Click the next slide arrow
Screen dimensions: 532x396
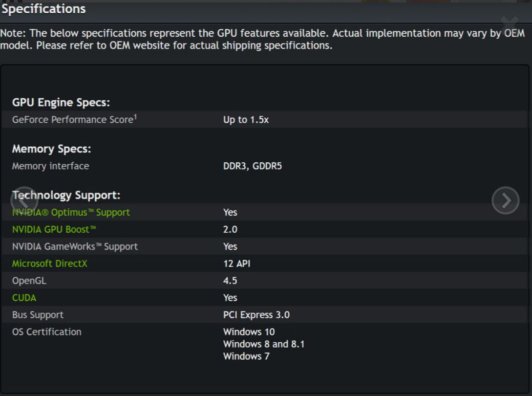(505, 200)
